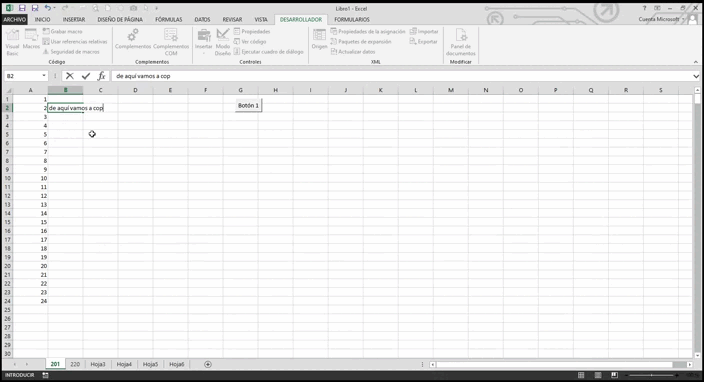704x382 pixels.
Task: Adjust the zoom slider
Action: pos(651,375)
